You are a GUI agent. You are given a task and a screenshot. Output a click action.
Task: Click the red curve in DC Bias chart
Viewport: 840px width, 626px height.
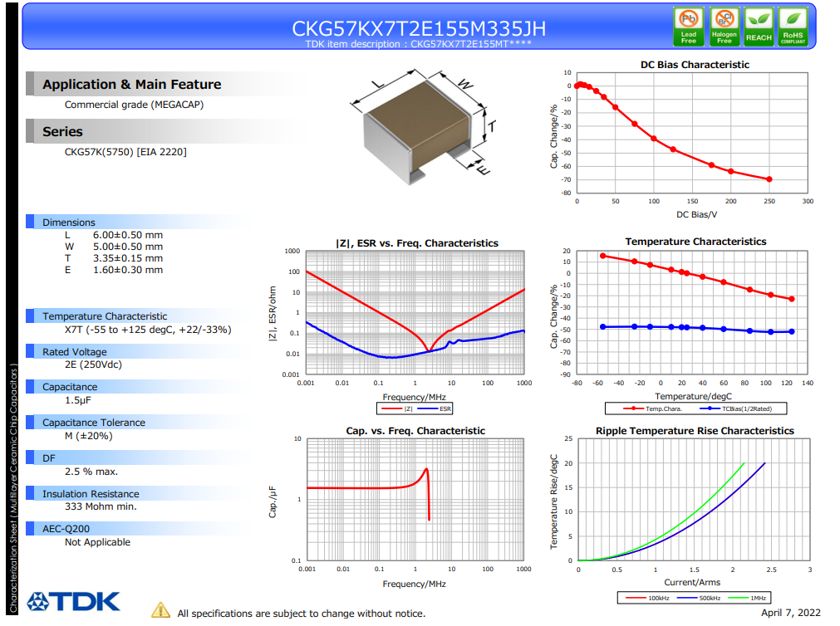click(x=673, y=149)
